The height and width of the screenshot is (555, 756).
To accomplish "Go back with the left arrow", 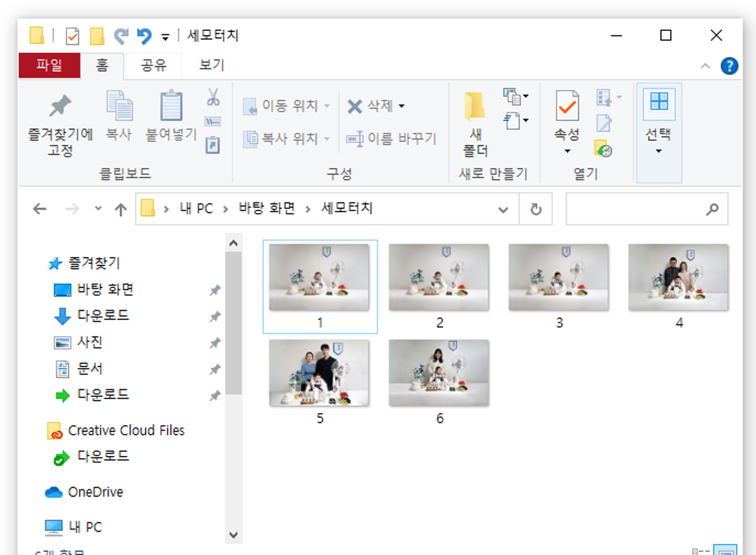I will point(40,209).
